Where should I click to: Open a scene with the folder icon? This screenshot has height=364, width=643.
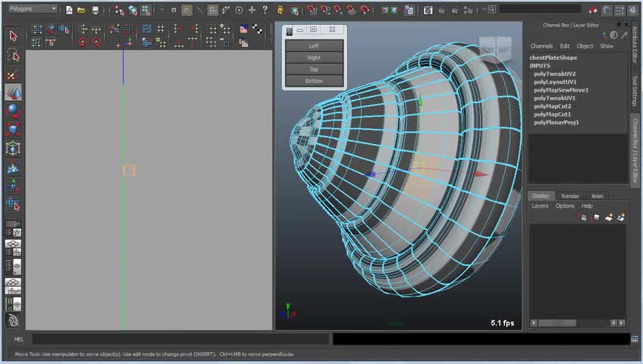[82, 10]
